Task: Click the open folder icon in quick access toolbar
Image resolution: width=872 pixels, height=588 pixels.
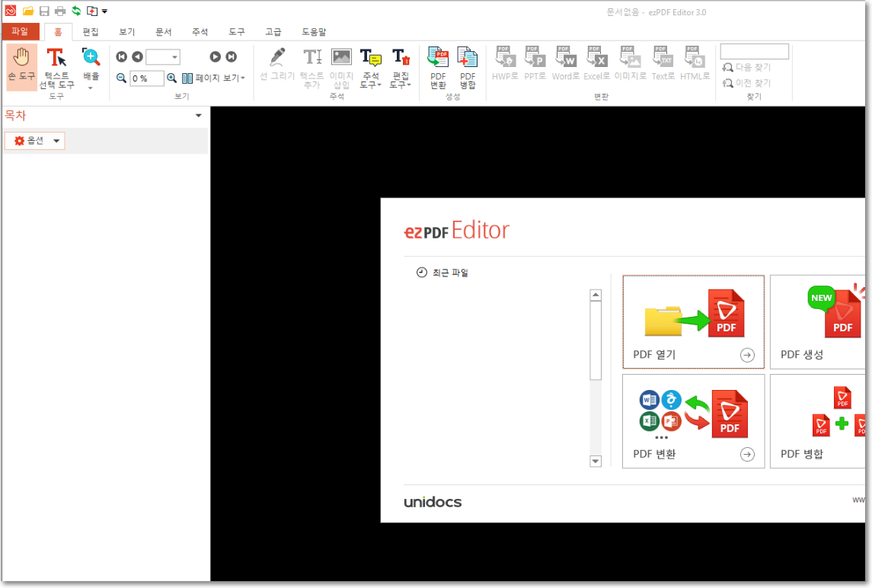Action: tap(28, 11)
